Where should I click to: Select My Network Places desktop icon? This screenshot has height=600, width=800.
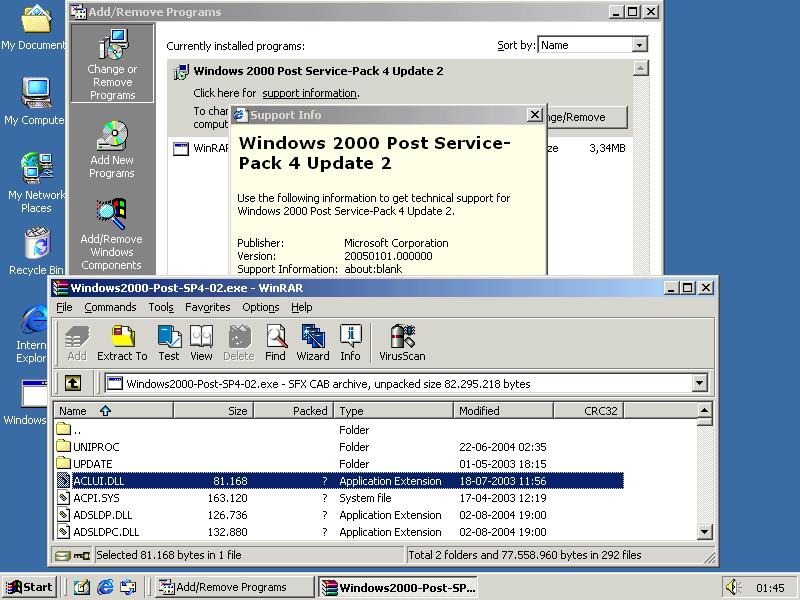36,182
